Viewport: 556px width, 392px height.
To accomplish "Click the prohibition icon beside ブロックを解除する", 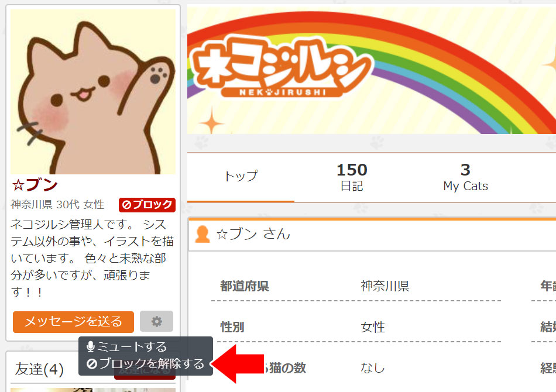I will pyautogui.click(x=92, y=364).
